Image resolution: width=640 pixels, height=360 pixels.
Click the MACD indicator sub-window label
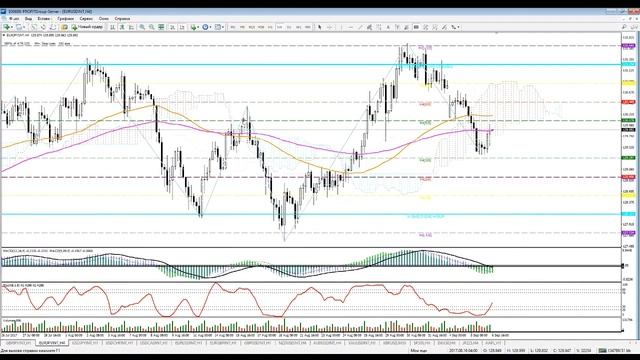pos(48,251)
